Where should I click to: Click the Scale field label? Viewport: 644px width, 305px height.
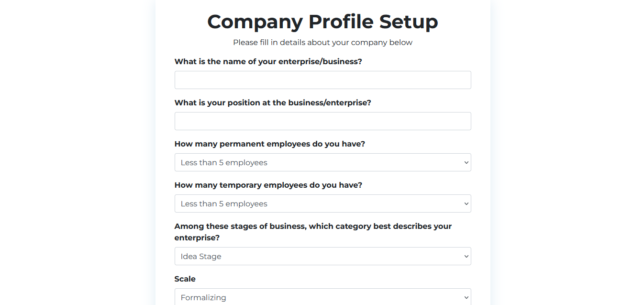click(x=185, y=279)
